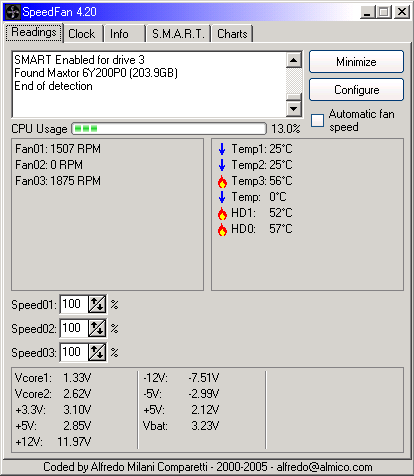Open the Clock tab
414x476 pixels.
point(82,34)
